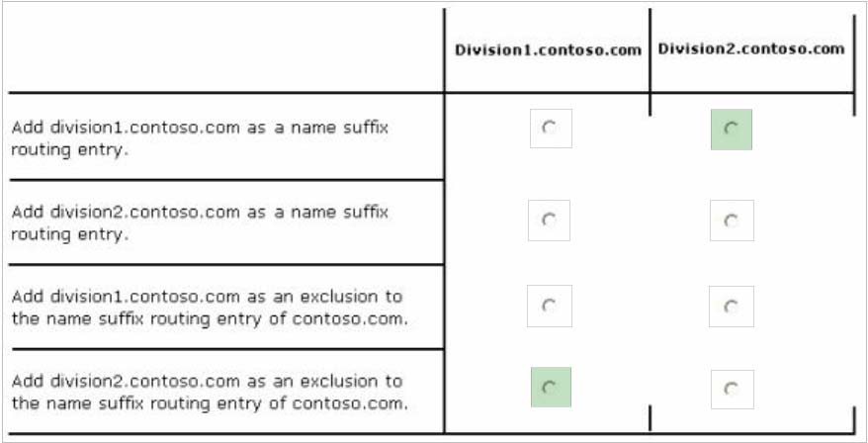Click the text "Add division2.contoso.com as a name suffix"
This screenshot has height=443, width=868.
tap(200, 213)
